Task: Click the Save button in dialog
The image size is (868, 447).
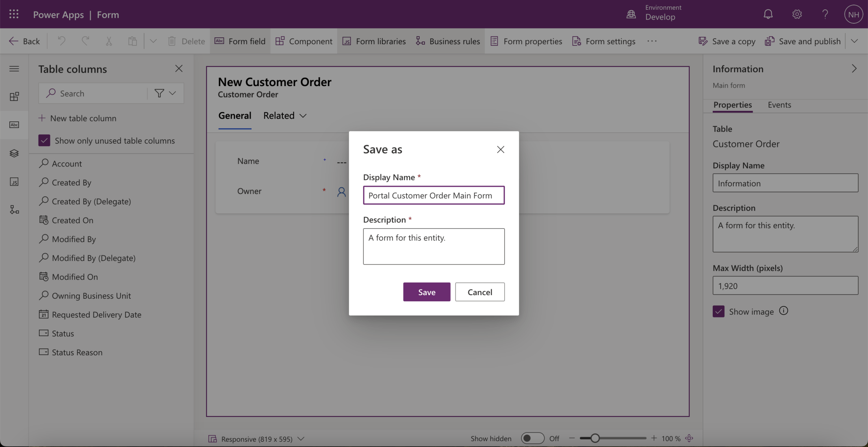Action: (x=426, y=292)
